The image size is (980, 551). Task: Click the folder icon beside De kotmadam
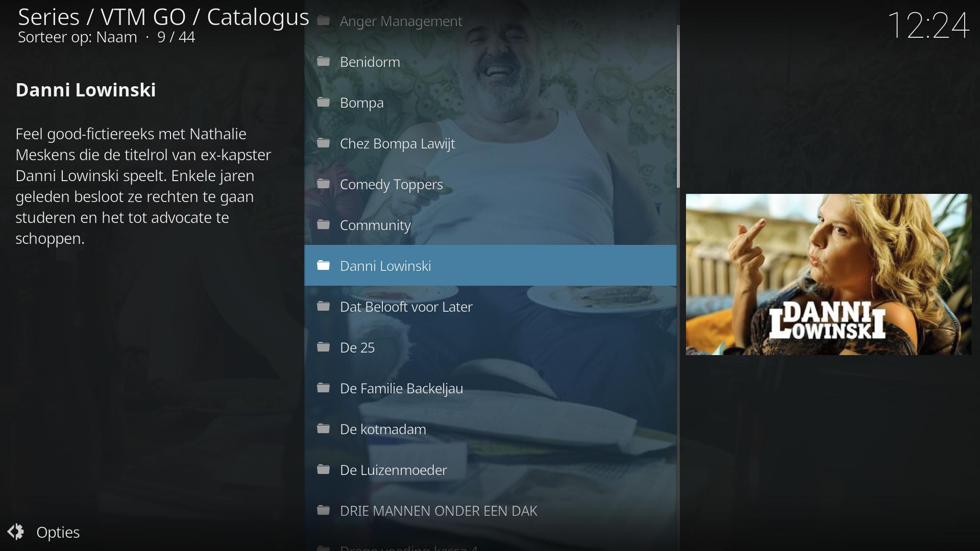(x=323, y=429)
